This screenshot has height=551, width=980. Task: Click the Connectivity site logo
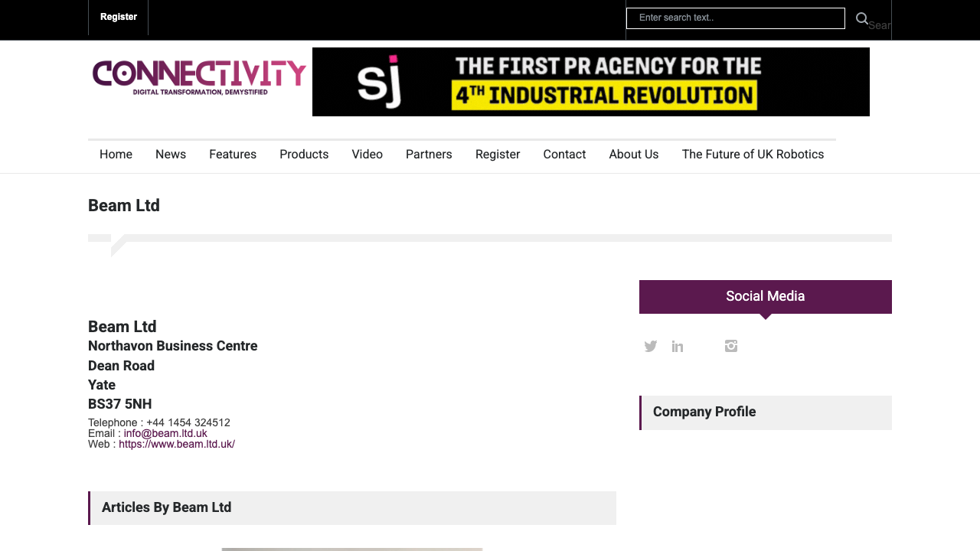coord(199,78)
